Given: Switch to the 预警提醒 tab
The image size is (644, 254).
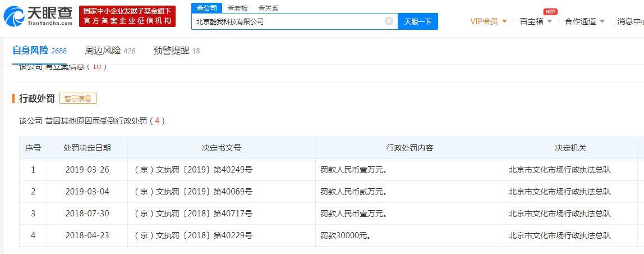Looking at the screenshot, I should pos(176,51).
